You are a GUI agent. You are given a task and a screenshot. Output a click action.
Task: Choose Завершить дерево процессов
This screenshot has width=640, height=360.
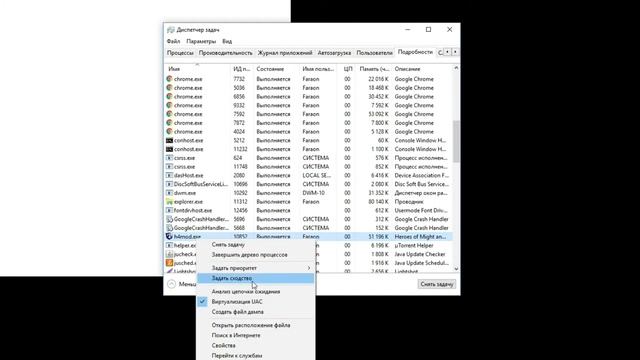(x=249, y=255)
